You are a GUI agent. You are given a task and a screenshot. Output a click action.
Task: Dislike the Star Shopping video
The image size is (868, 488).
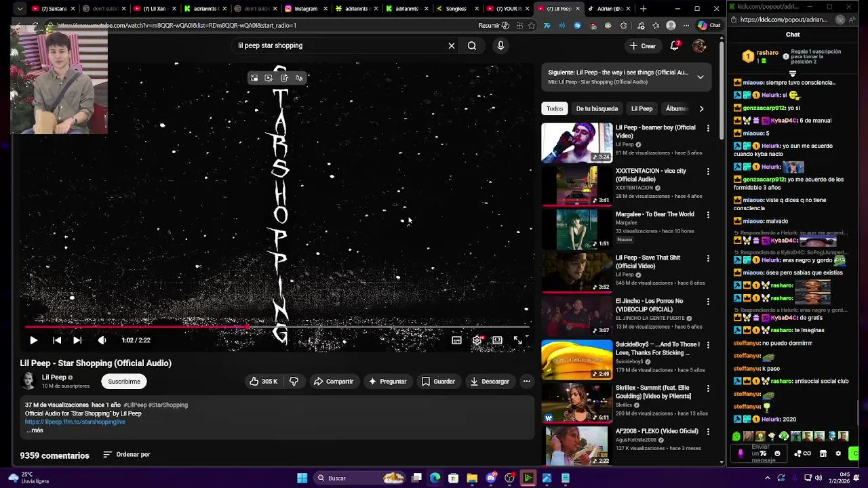pyautogui.click(x=294, y=382)
